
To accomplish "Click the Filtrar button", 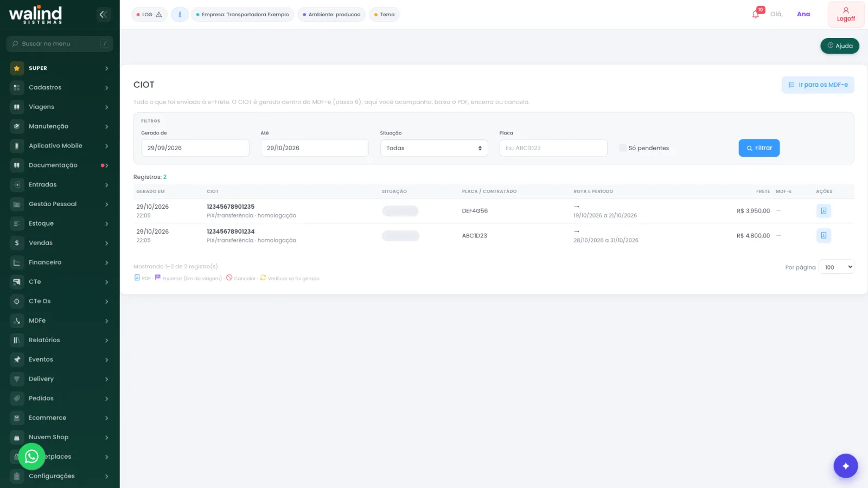I will pos(759,148).
